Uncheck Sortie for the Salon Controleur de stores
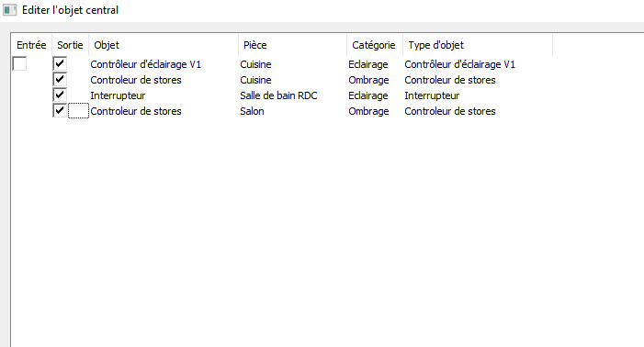The height and width of the screenshot is (347, 644). tap(60, 110)
